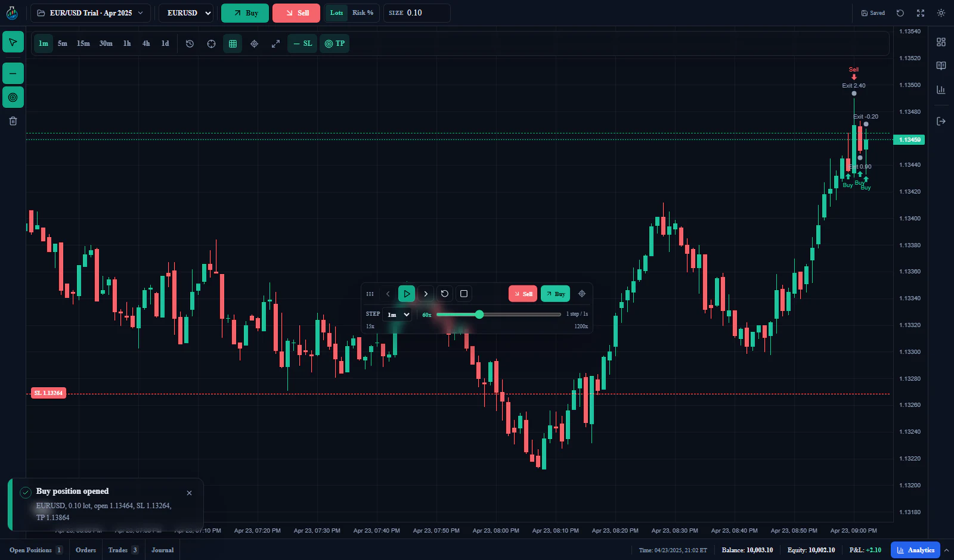The width and height of the screenshot is (954, 560).
Task: Stop replay with the square button
Action: pyautogui.click(x=464, y=294)
